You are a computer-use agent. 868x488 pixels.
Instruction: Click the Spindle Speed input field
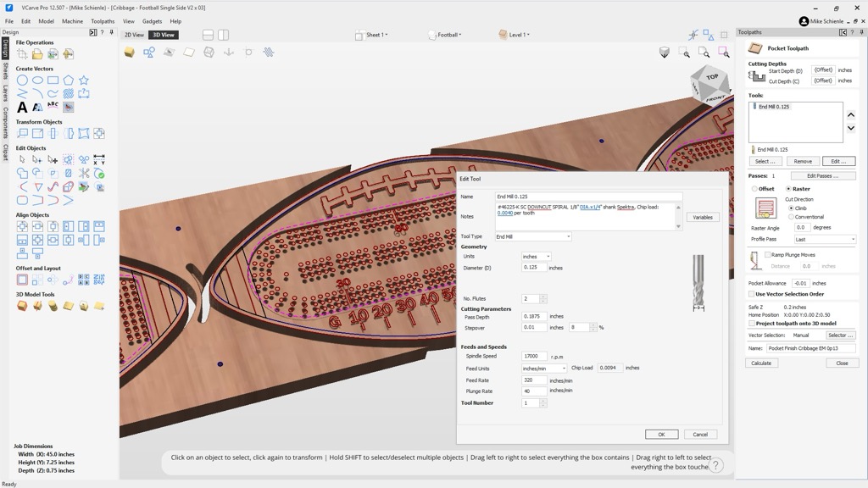(534, 357)
